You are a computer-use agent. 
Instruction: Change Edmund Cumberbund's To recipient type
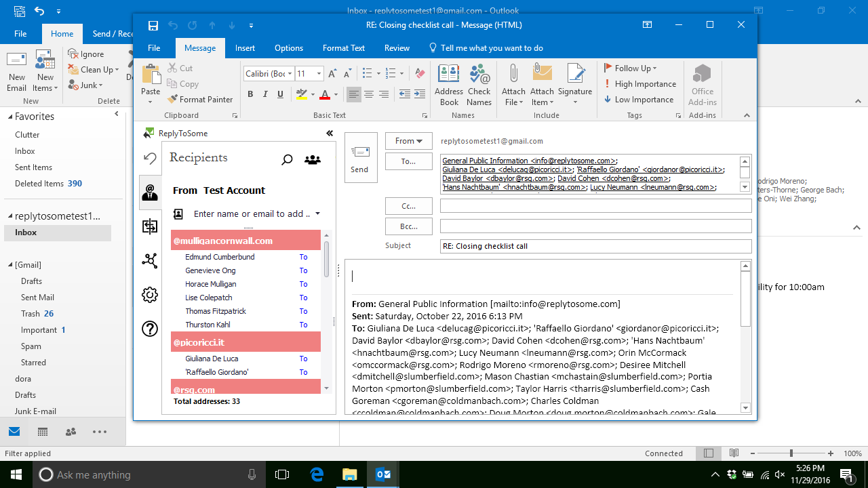tap(303, 258)
